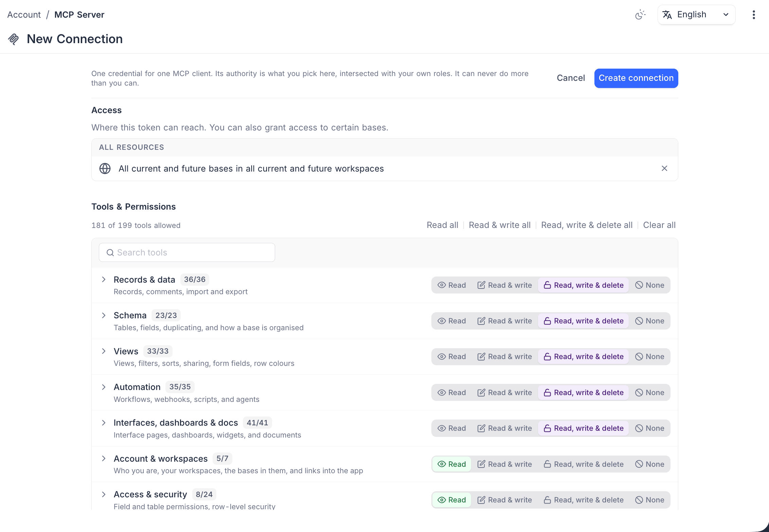Image resolution: width=769 pixels, height=532 pixels.
Task: Apply Read, write & delete all permissions
Action: [587, 225]
